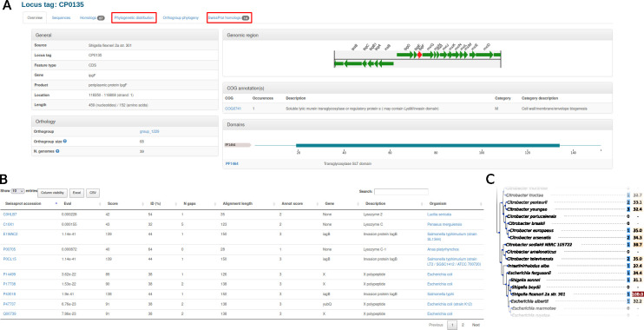This screenshot has height=330, width=644.
Task: Click the blue count cell for Citrobacter youngae
Action: tap(628, 209)
